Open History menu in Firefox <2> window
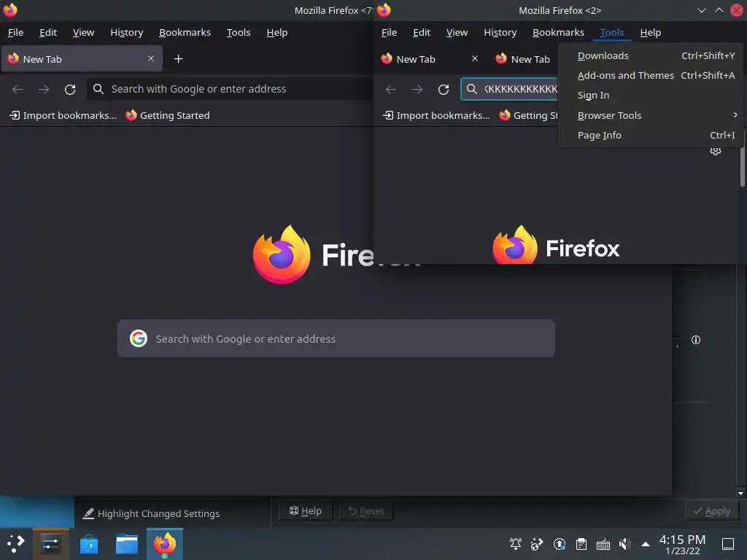The width and height of the screenshot is (747, 560). click(x=500, y=32)
